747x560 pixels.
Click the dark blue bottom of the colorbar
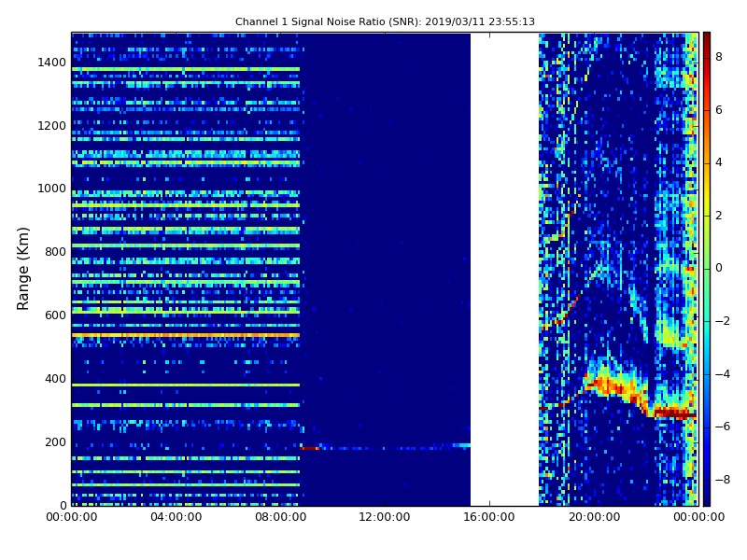[x=707, y=497]
